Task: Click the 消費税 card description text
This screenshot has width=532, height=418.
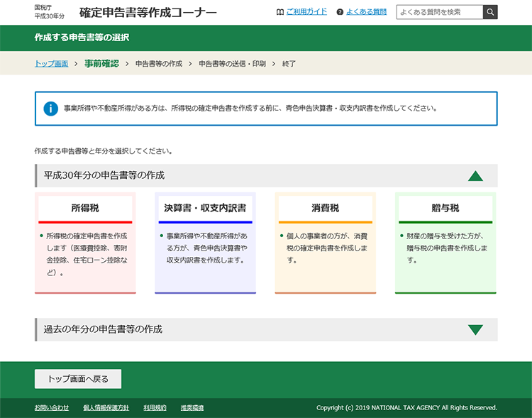Action: (327, 248)
